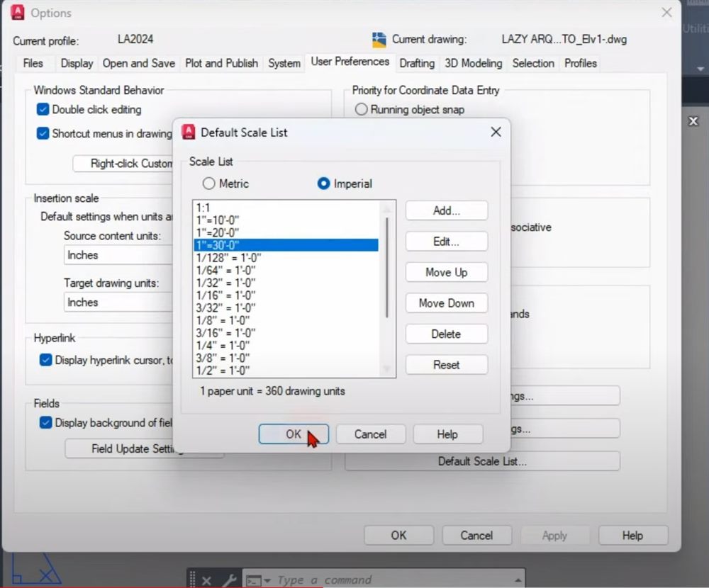Select scale 1/64" = 1'-0"
709x588 pixels.
286,271
